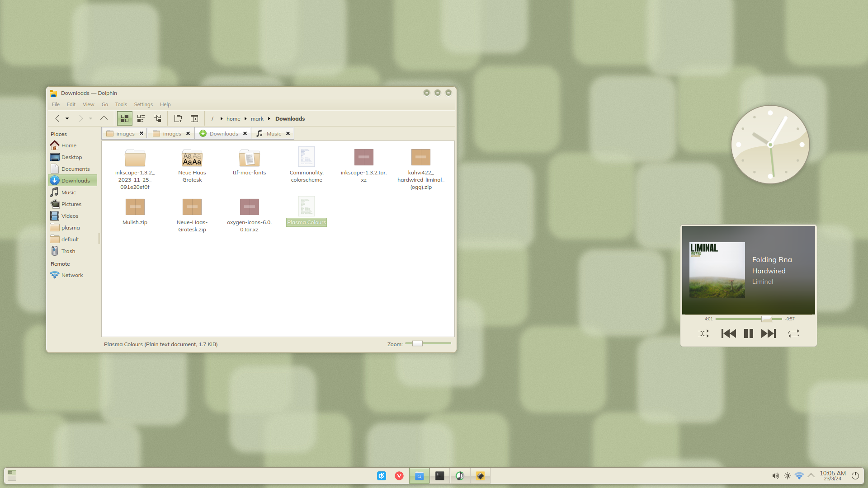Go forward with the forward arrow
The image size is (868, 488).
click(x=80, y=118)
